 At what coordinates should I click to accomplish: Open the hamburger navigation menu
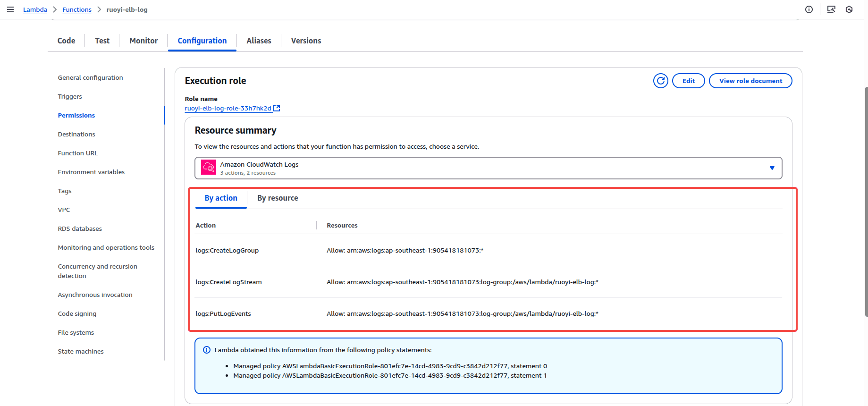tap(10, 9)
